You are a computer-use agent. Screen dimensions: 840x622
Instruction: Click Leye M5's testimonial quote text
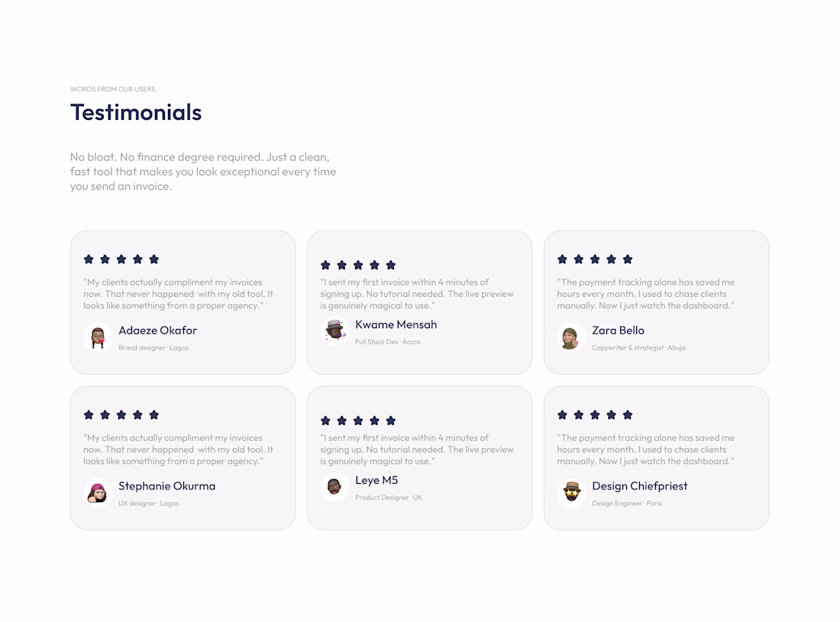(x=416, y=450)
